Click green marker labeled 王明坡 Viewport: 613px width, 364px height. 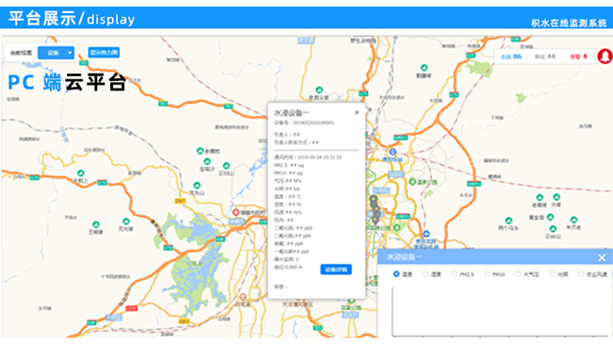[x=96, y=224]
